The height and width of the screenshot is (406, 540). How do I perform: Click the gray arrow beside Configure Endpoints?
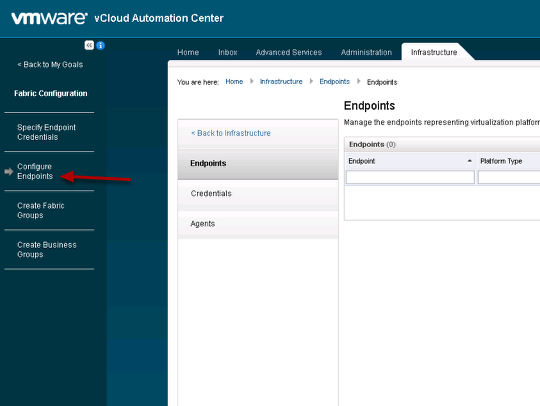[x=9, y=171]
